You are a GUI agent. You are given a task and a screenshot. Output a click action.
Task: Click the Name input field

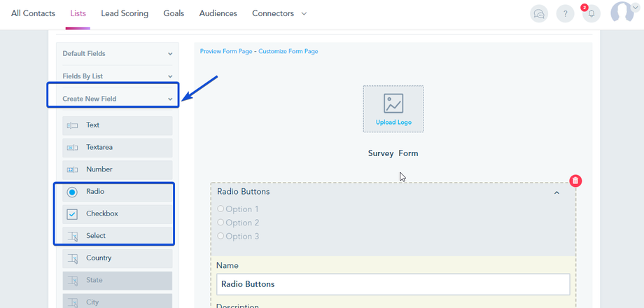tap(393, 284)
